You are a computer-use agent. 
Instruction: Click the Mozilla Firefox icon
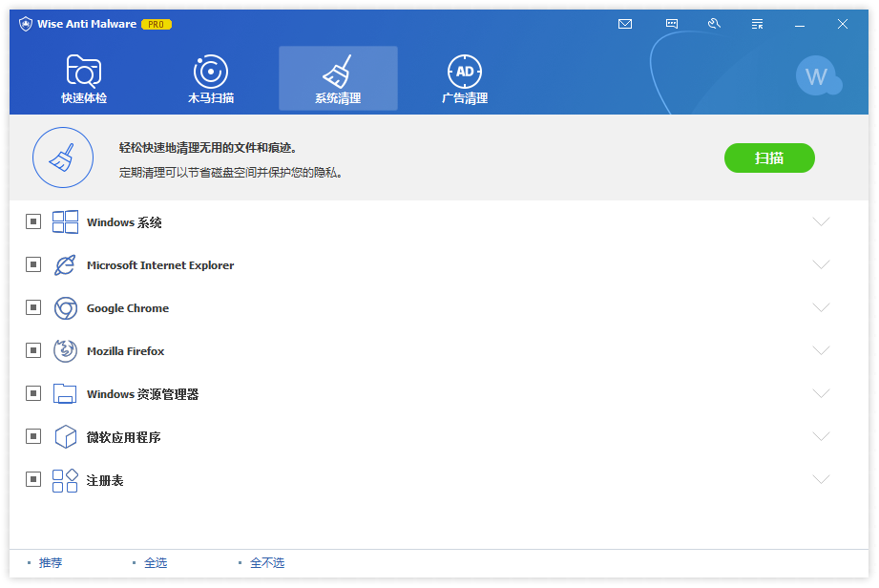[65, 351]
